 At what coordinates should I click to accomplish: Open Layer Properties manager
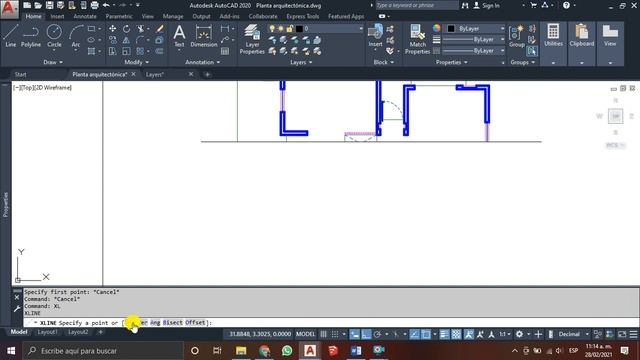click(252, 39)
